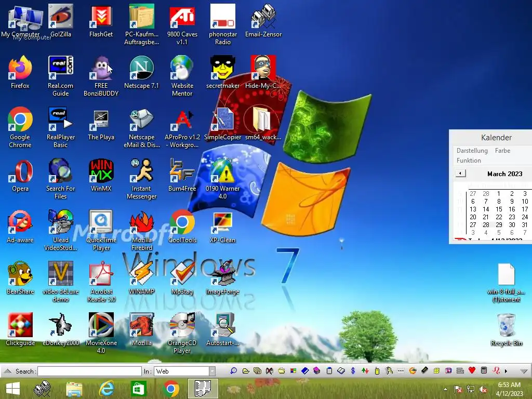Click the magnifier search icon in toolbar
This screenshot has width=532, height=399.
coord(233,371)
